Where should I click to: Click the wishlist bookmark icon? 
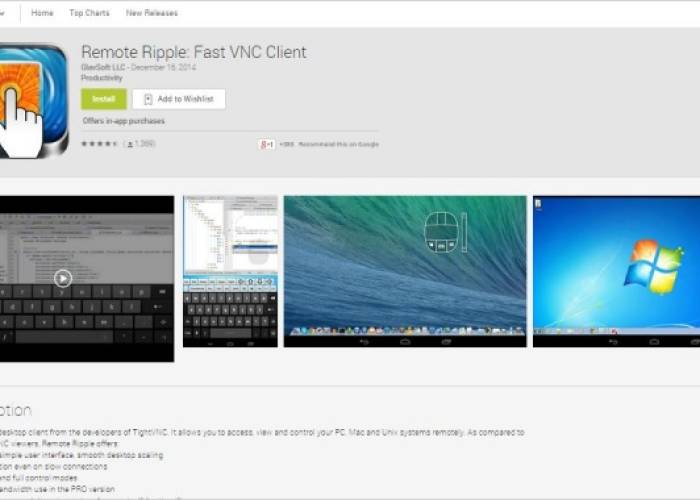148,99
